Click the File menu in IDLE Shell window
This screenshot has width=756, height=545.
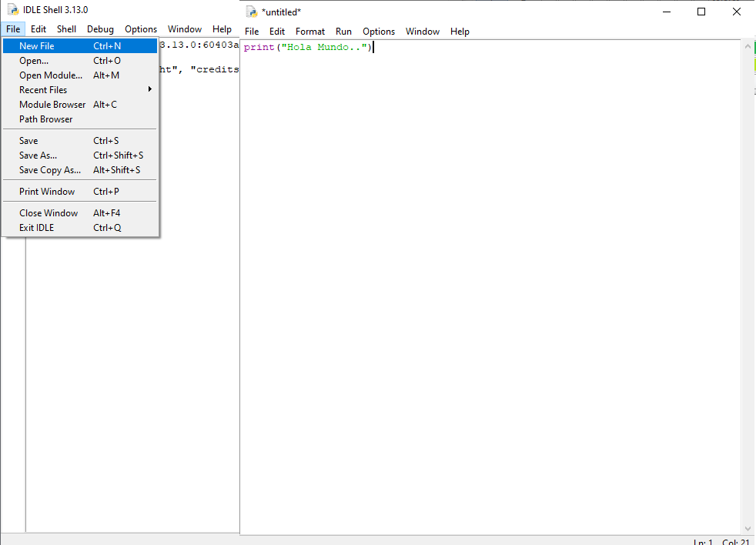point(13,29)
